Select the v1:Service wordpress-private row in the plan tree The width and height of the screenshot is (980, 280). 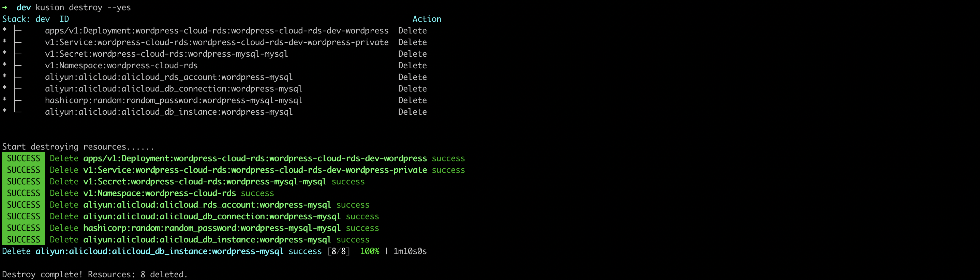217,42
